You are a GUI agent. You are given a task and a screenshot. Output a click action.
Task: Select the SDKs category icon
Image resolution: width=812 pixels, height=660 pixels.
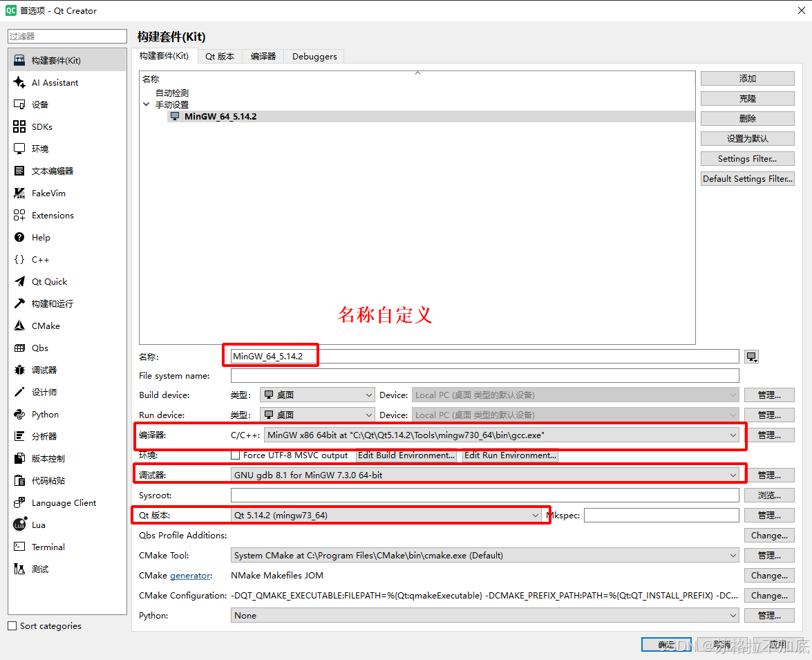coord(19,127)
